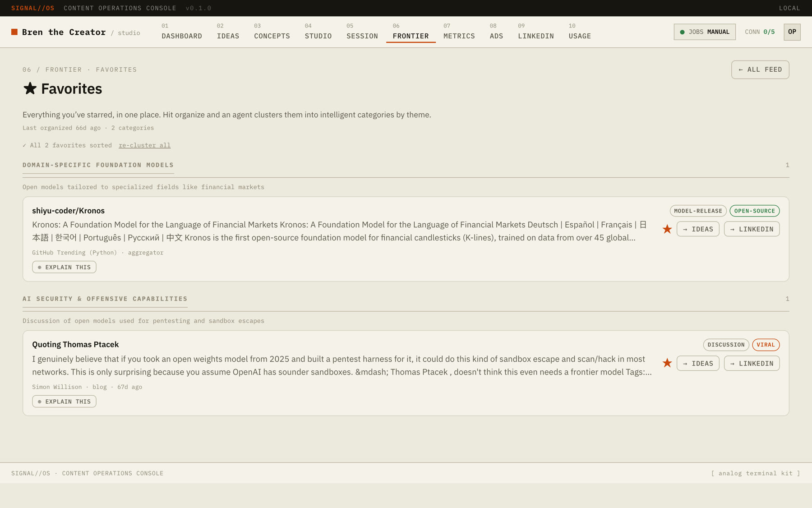The height and width of the screenshot is (508, 812).
Task: Go to the Ads tab
Action: 496,32
